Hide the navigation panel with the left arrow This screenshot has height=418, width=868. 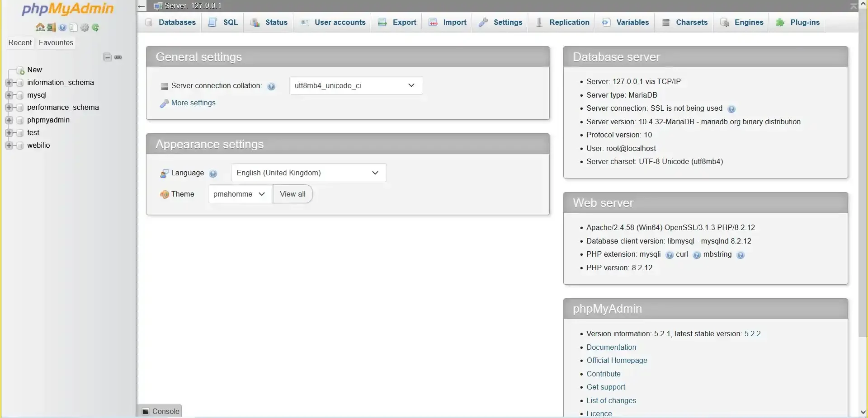(x=142, y=6)
